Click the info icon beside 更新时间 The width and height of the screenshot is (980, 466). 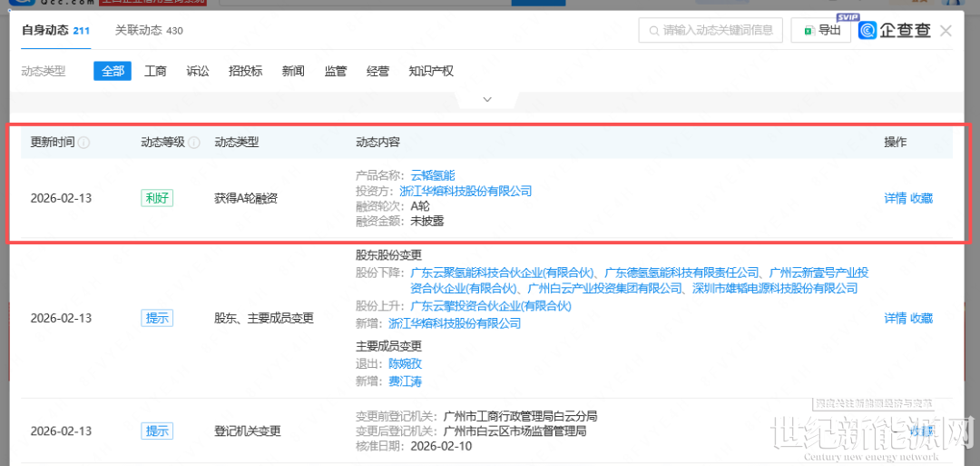tap(83, 143)
